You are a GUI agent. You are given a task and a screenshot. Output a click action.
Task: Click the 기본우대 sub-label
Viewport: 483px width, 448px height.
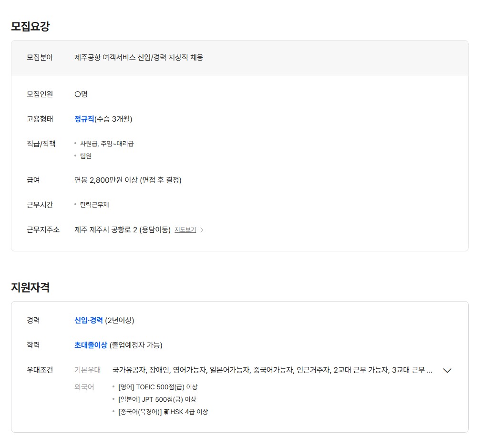87,370
